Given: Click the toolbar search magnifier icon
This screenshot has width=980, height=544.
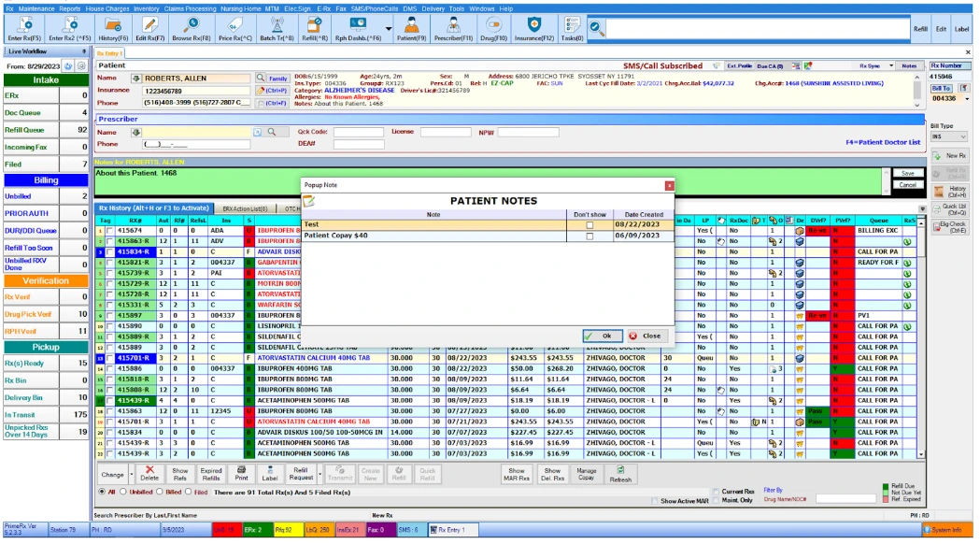Looking at the screenshot, I should (596, 29).
